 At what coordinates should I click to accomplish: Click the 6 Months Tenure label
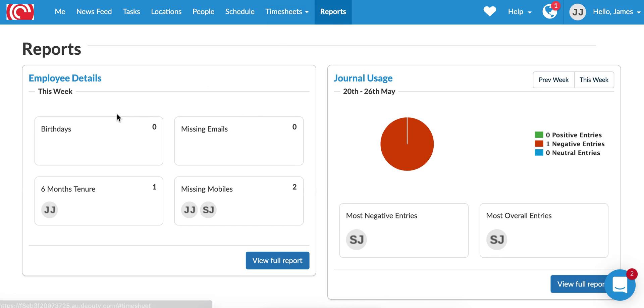point(68,189)
